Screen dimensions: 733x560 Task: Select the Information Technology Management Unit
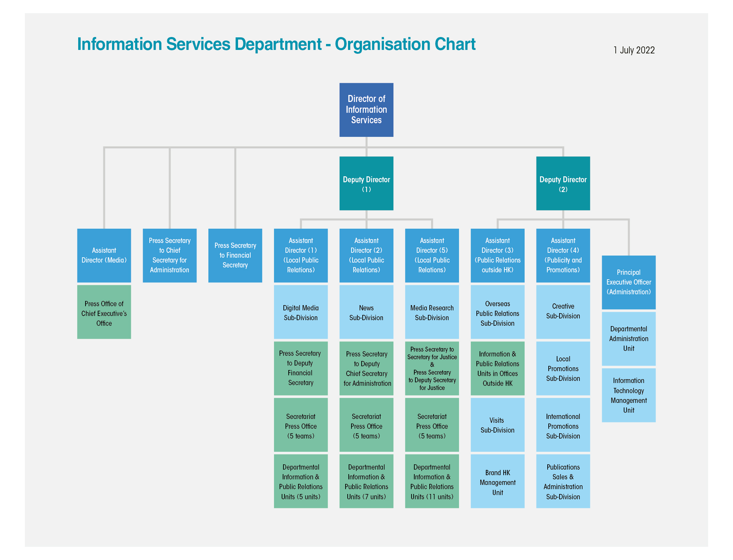click(628, 395)
